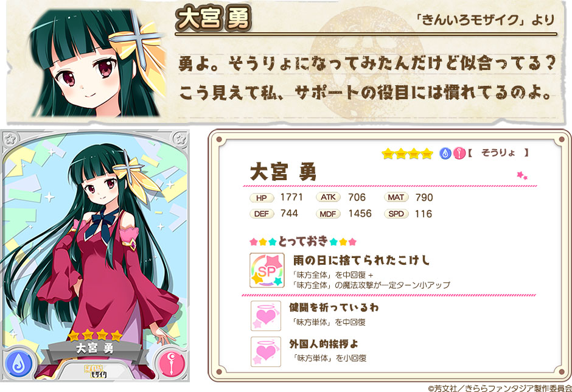The width and height of the screenshot is (572, 392).
Task: Click the MDF stat label
Action: 328,214
